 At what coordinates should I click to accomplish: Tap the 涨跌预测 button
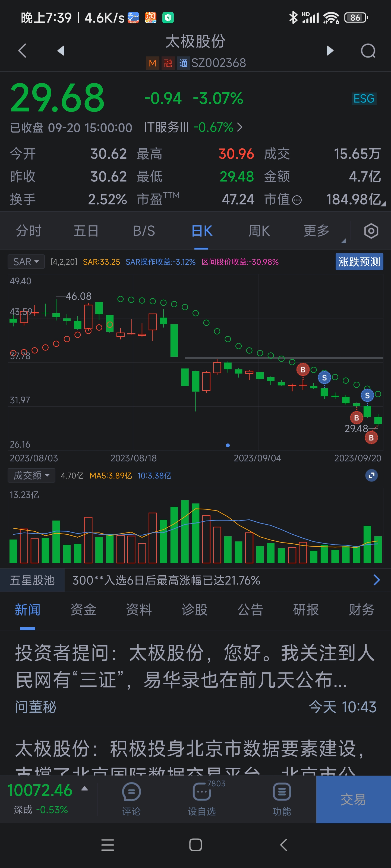tap(359, 262)
